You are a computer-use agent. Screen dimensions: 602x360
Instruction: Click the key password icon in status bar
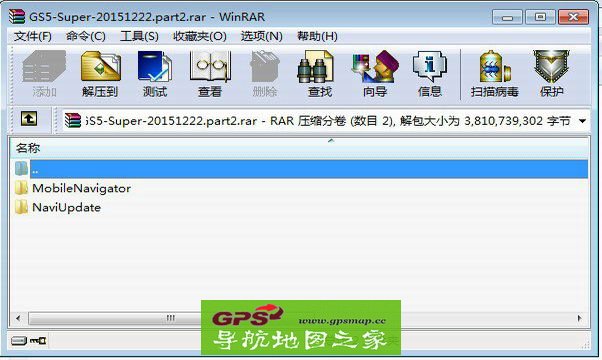[38, 340]
